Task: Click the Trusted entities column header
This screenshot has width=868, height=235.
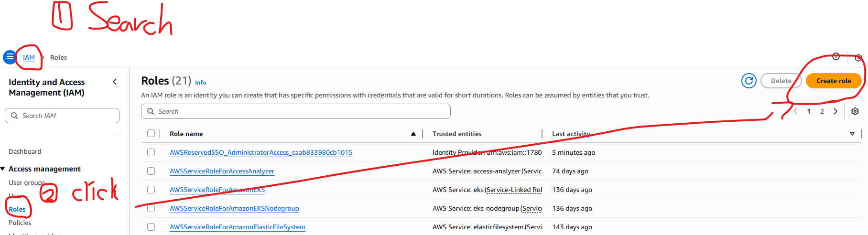Action: (x=457, y=134)
